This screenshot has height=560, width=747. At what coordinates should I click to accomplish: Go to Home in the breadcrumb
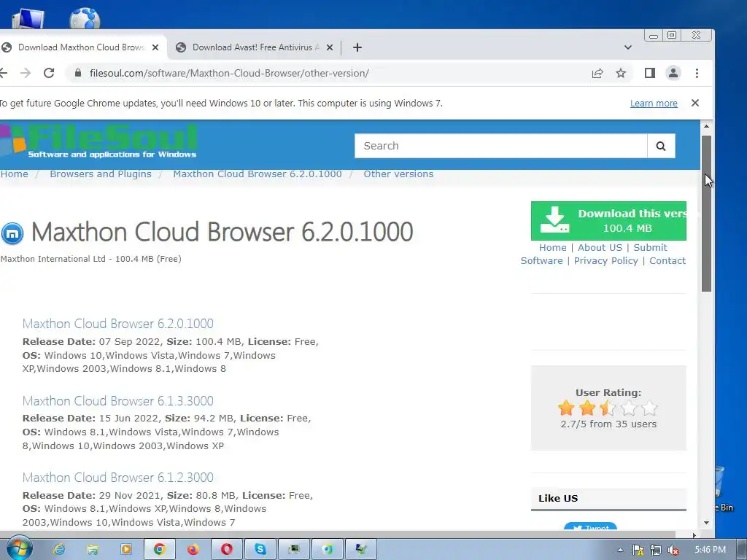pyautogui.click(x=15, y=174)
